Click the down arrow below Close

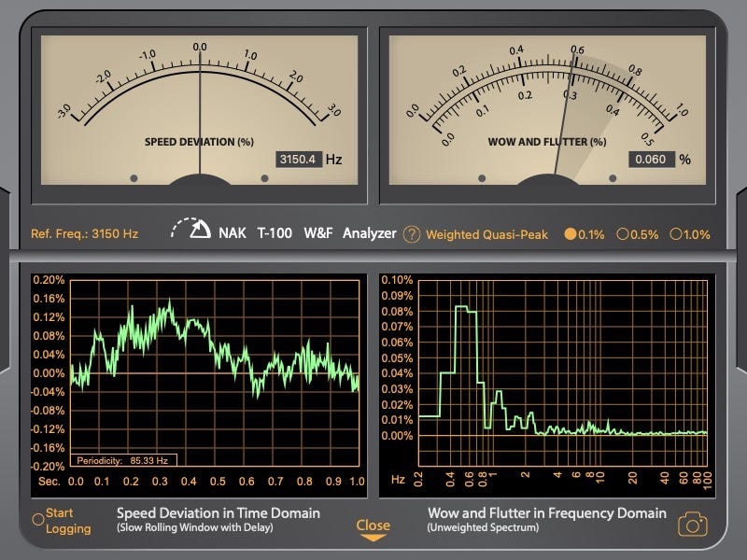(x=373, y=538)
